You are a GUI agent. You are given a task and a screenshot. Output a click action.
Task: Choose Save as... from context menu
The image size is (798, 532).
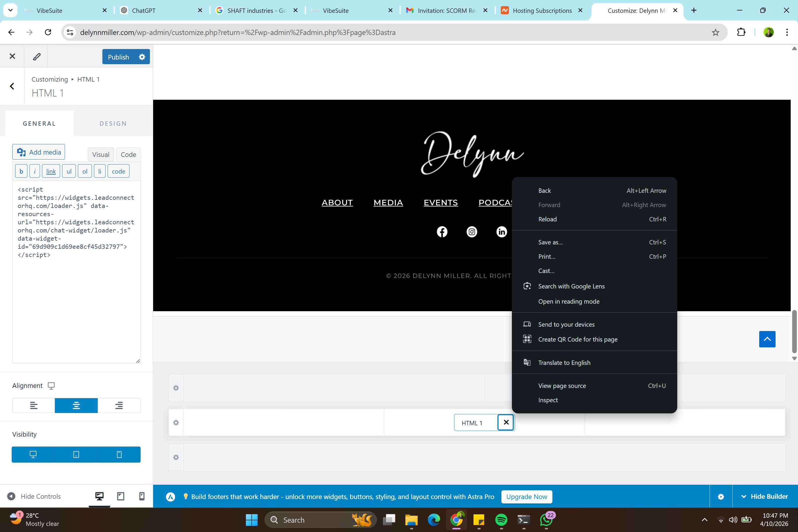coord(594,242)
